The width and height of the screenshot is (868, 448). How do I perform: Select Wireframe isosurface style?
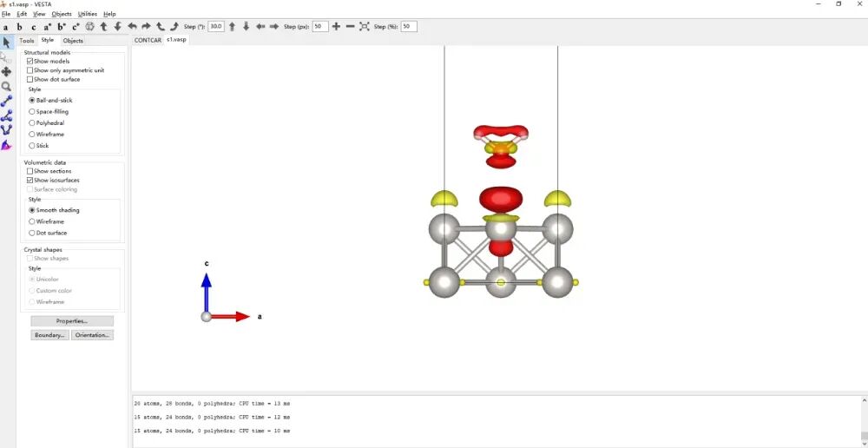32,221
